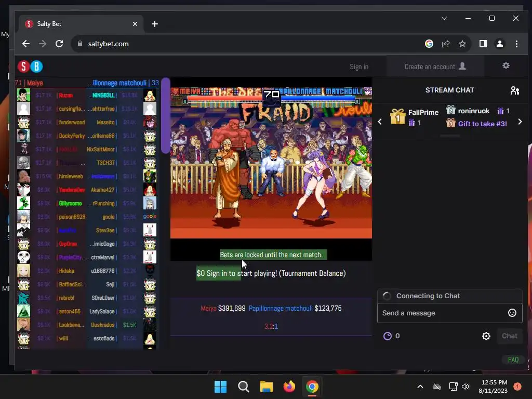This screenshot has height=399, width=532.
Task: Open chat settings gear icon
Action: pos(486,336)
